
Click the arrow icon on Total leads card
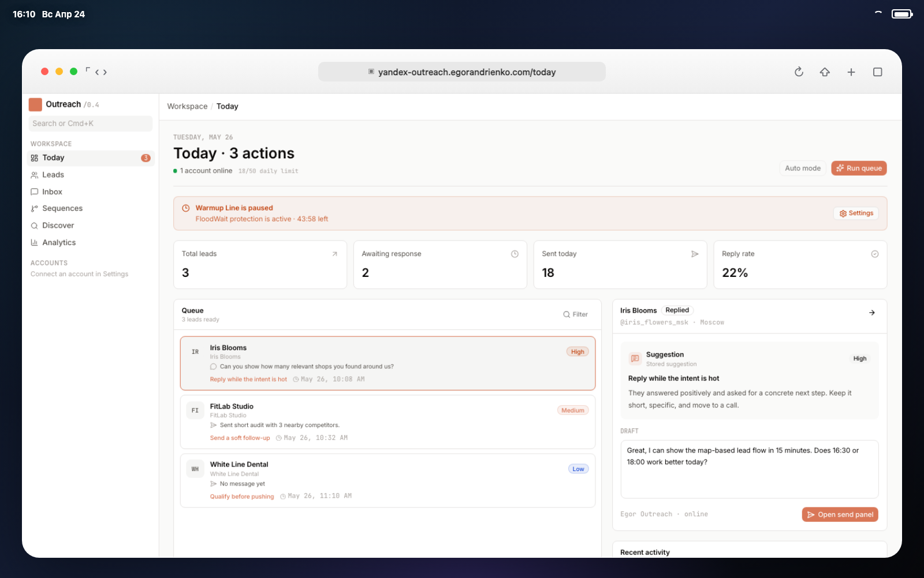[335, 254]
